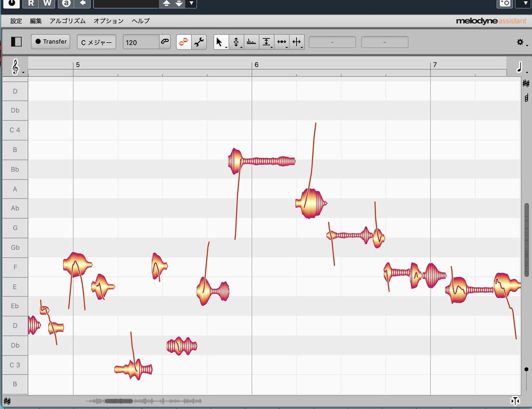The height and width of the screenshot is (409, 532).
Task: Open the オプション menu
Action: 109,21
